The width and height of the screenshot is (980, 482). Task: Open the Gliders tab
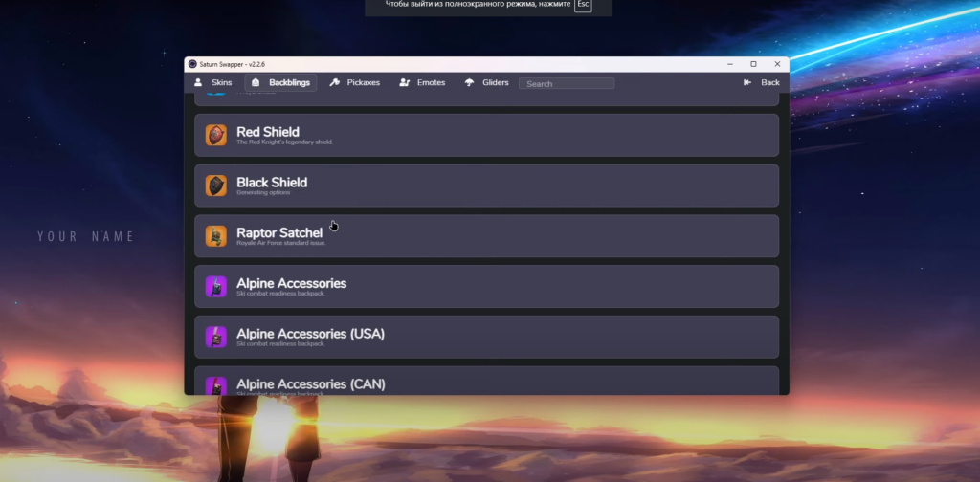[486, 83]
